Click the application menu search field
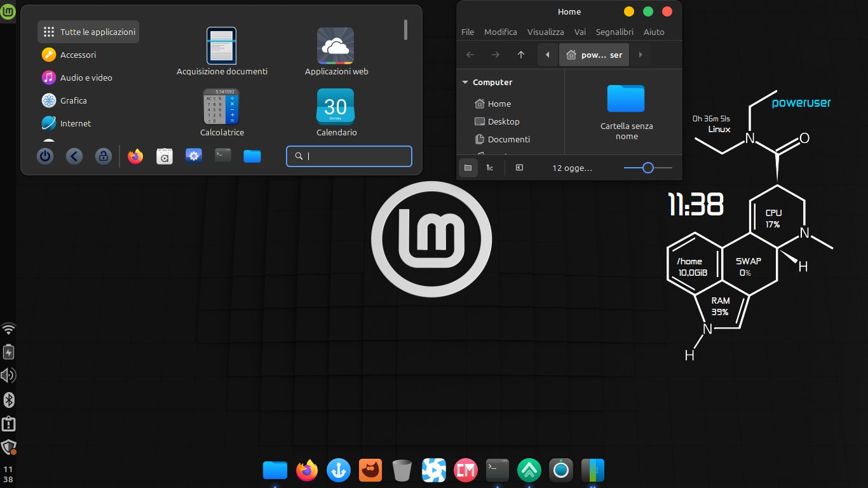 point(349,156)
